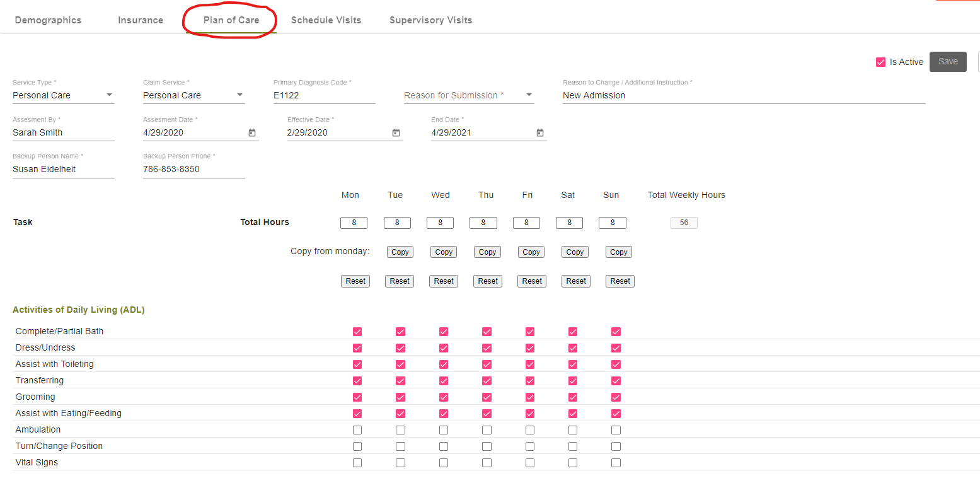
Task: Copy Monday's tasks to Saturday
Action: [x=574, y=252]
